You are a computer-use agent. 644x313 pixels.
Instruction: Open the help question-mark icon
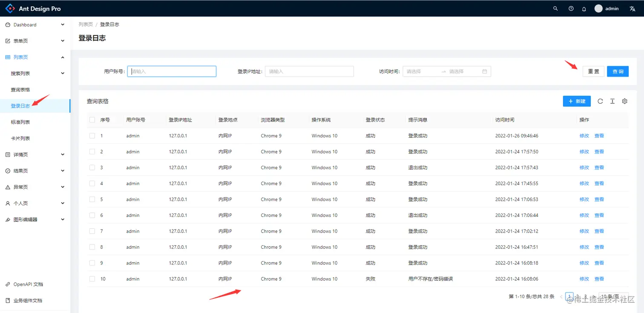[571, 9]
